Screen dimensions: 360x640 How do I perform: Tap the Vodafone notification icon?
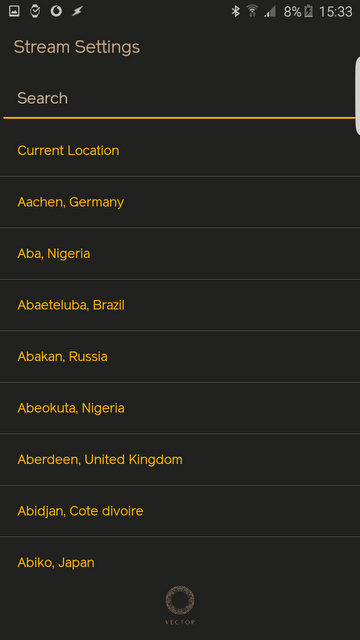56,11
